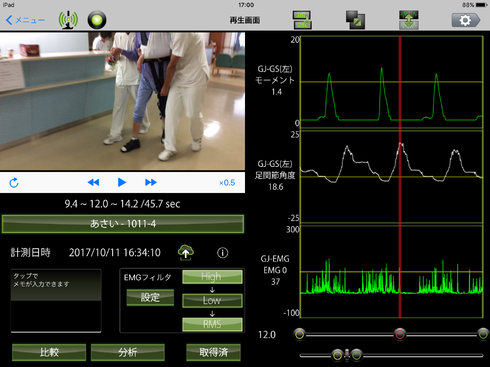Open the 分析 analysis button
490x367 pixels.
(128, 352)
